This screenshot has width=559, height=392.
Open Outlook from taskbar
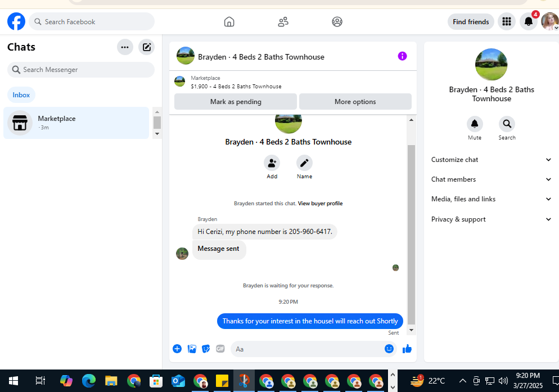178,381
